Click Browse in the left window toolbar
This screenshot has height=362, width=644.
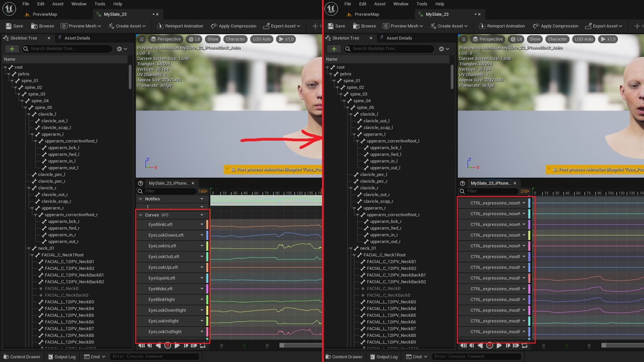click(x=42, y=26)
